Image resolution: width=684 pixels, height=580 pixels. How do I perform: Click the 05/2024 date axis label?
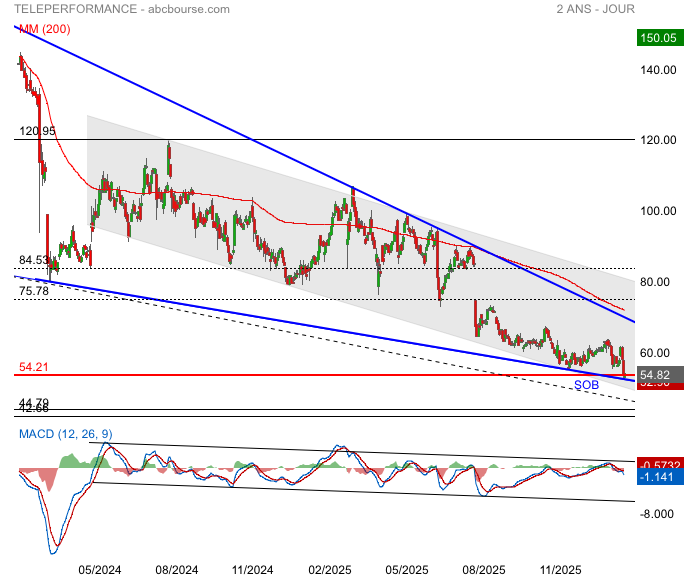100,570
